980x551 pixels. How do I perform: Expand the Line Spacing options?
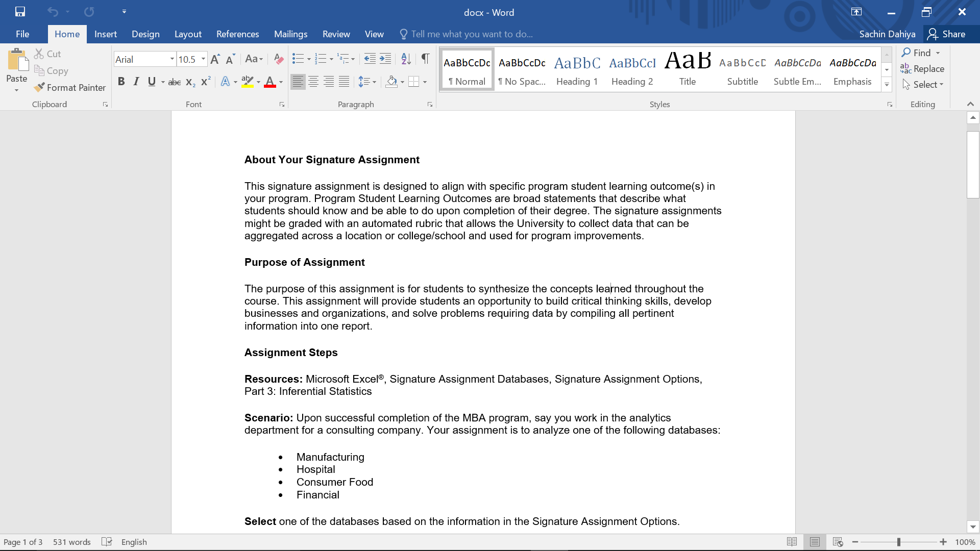(375, 81)
